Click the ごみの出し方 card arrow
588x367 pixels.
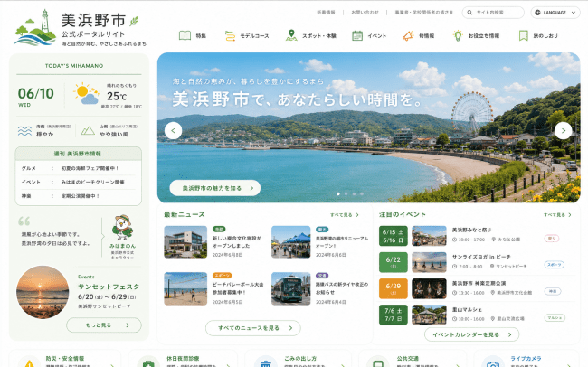pyautogui.click(x=344, y=365)
